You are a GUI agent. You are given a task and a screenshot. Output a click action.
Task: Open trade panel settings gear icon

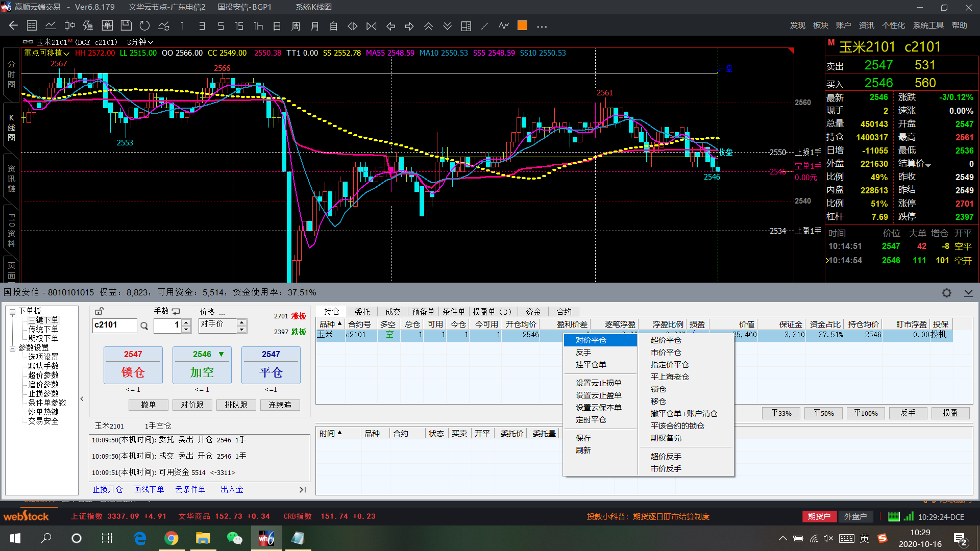click(946, 293)
